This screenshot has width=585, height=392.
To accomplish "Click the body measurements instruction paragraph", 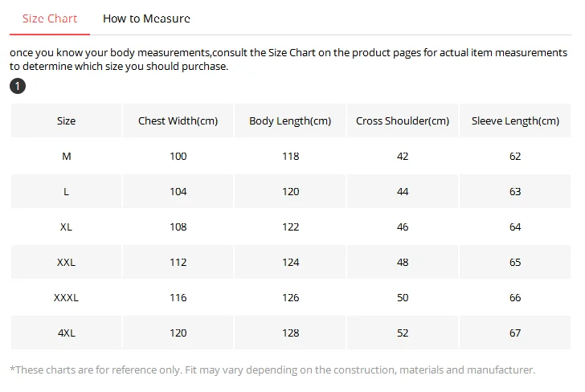I will (288, 59).
